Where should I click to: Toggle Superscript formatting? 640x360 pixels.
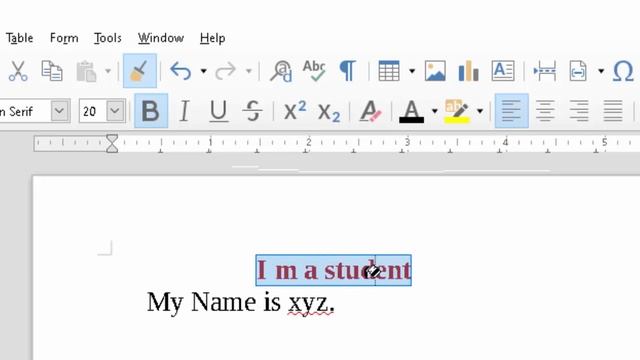[x=295, y=110]
